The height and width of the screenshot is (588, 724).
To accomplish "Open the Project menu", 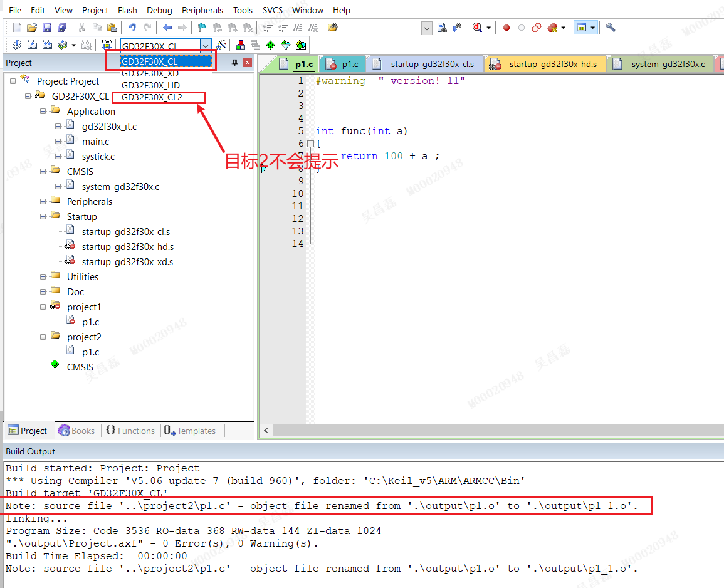I will click(x=95, y=10).
